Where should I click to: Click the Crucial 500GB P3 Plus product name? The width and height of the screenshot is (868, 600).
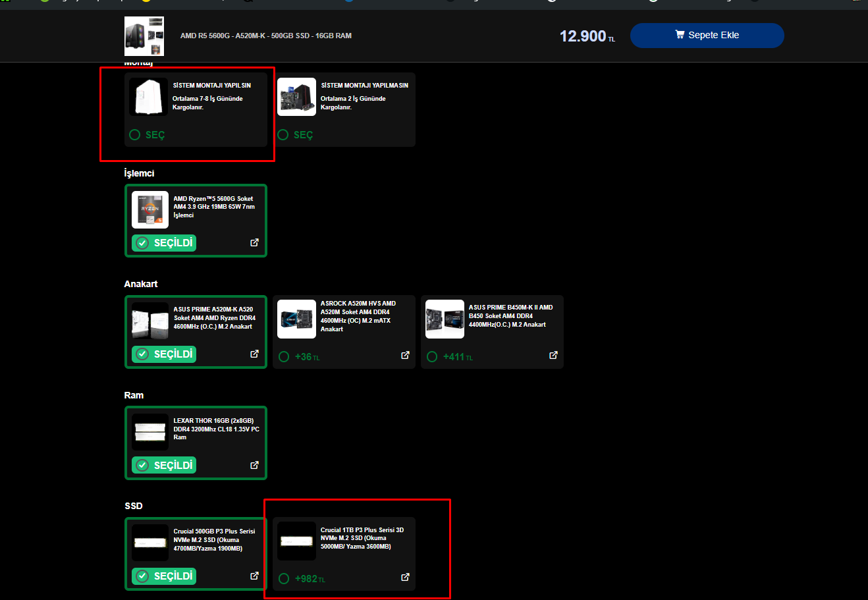click(214, 539)
